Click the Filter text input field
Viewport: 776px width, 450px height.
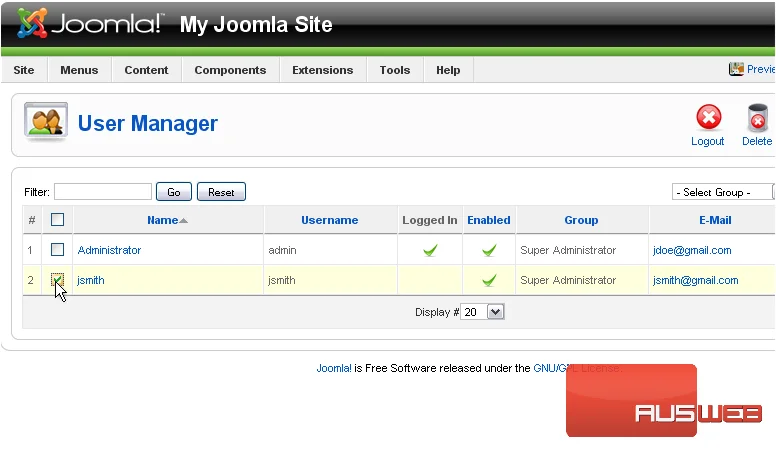tap(103, 192)
